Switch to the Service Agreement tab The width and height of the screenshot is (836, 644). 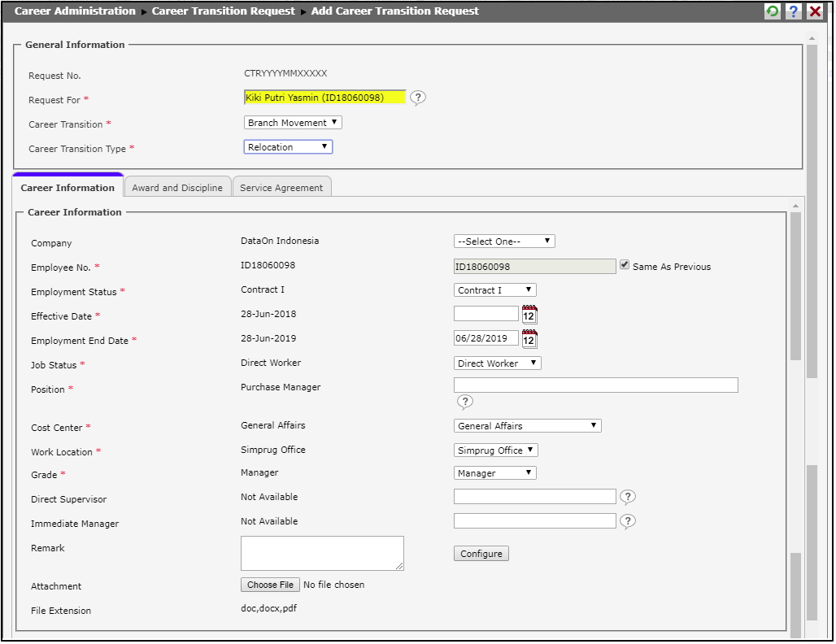(x=281, y=188)
